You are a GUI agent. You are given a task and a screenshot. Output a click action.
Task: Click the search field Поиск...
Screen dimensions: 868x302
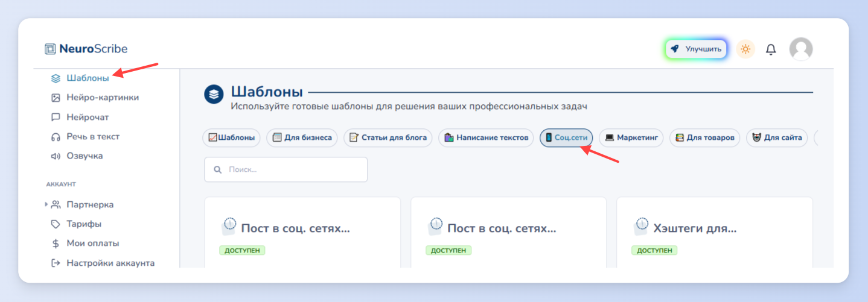[x=286, y=169]
